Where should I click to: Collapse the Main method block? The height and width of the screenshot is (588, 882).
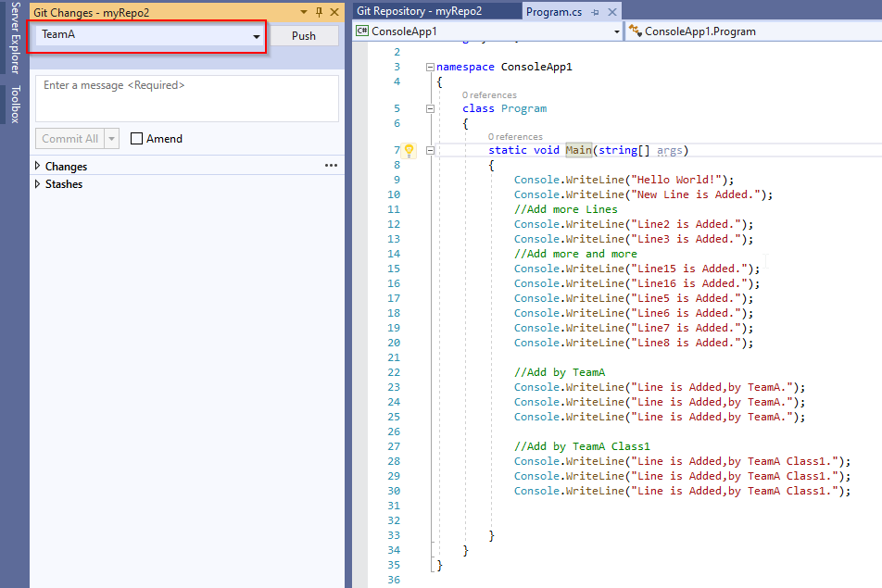(x=430, y=150)
